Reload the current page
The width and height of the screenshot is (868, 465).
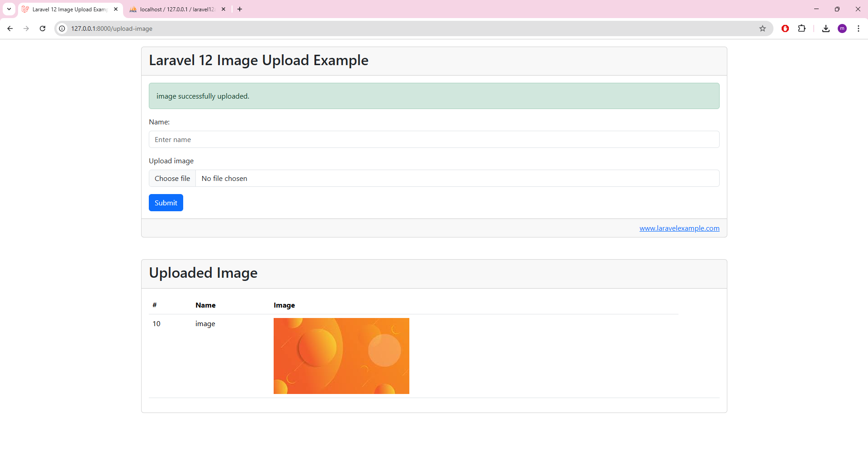pos(43,28)
